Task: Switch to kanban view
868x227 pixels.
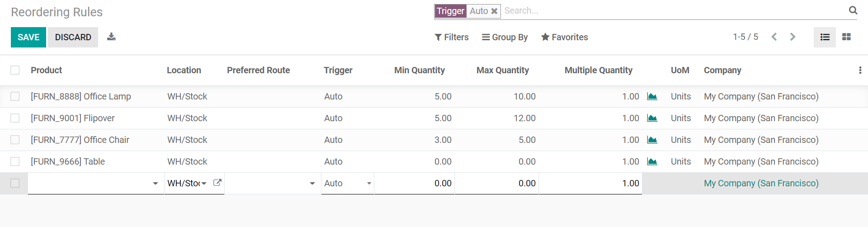Action: 847,37
